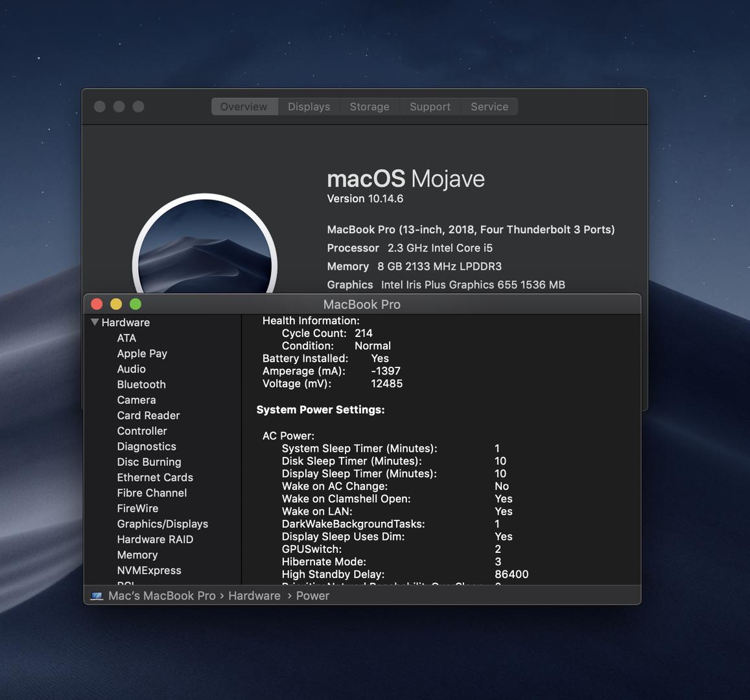Open the Displays tab
This screenshot has width=750, height=700.
tap(309, 107)
